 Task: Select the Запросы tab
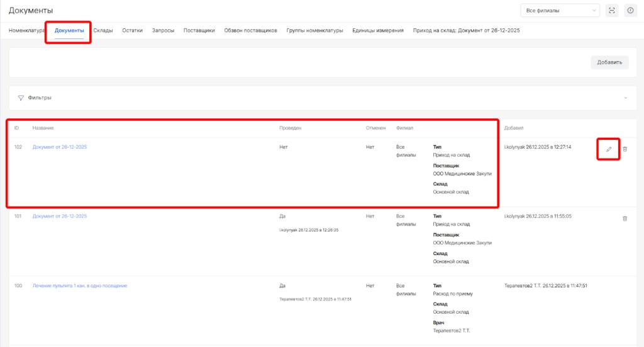pos(163,30)
